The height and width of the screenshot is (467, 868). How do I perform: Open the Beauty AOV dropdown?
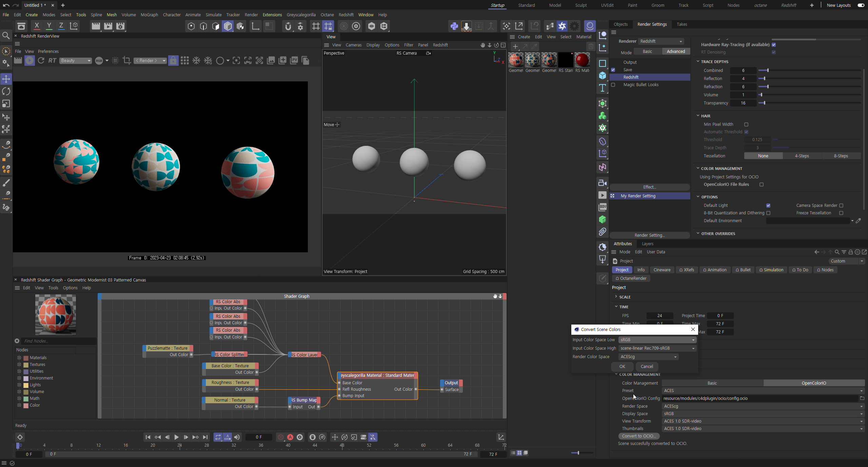tap(76, 60)
